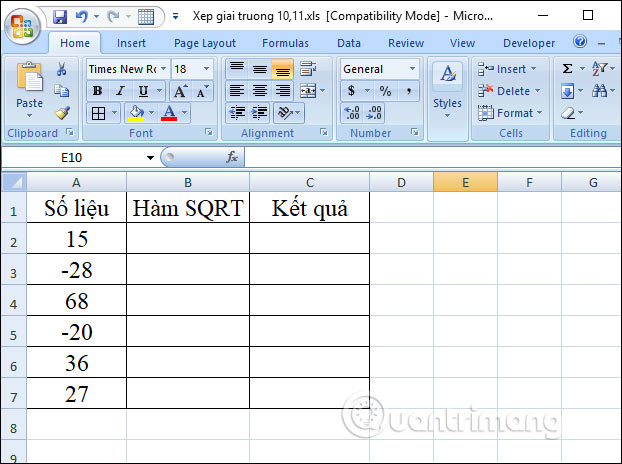
Task: Switch to the Developer tab
Action: [x=529, y=43]
